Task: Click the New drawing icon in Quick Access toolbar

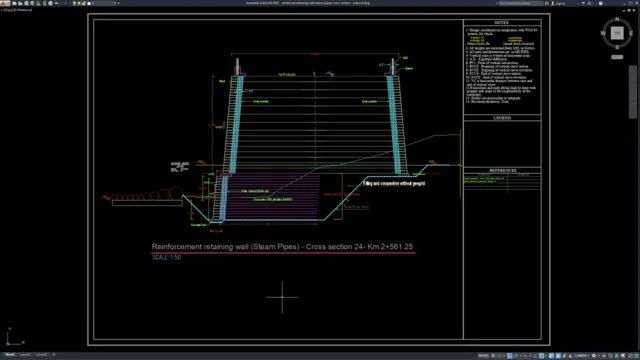Action: pos(14,3)
